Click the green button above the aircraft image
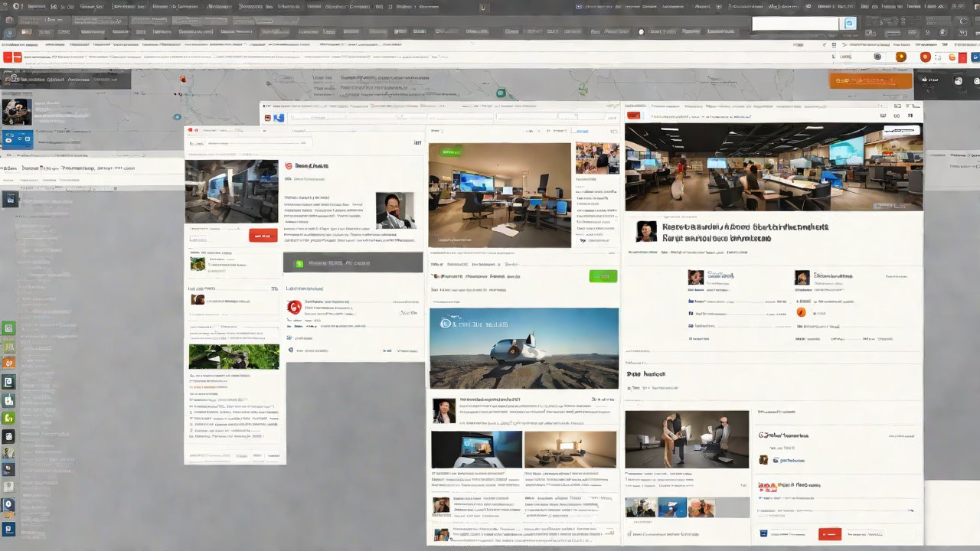This screenshot has height=551, width=980. coord(603,276)
